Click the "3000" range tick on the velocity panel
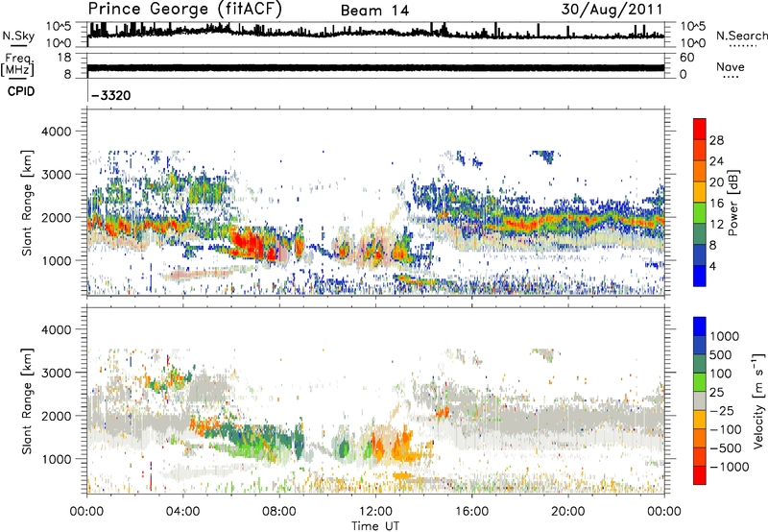 click(x=57, y=373)
